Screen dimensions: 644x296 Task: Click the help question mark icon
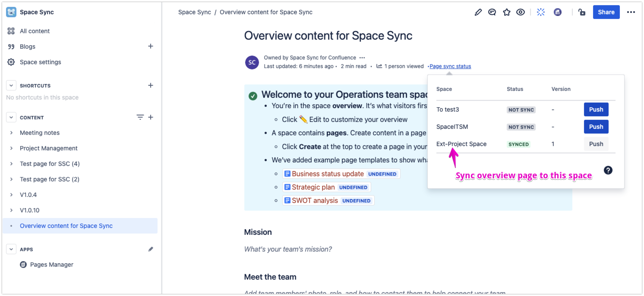(608, 170)
